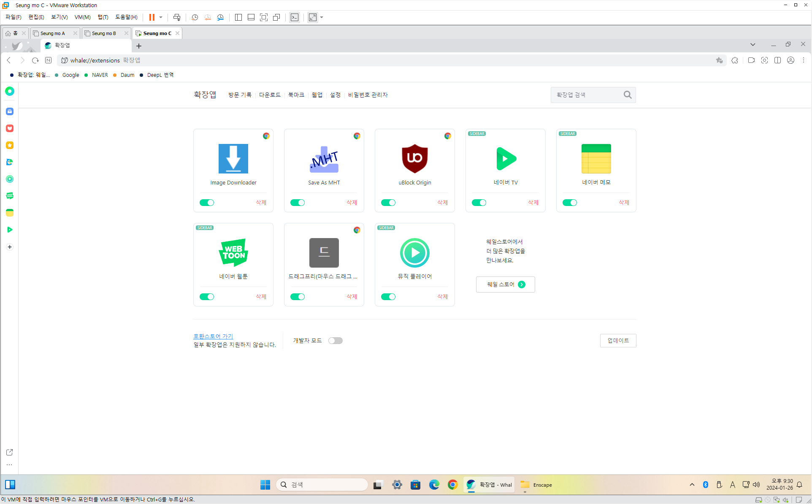Expand the VMware power dropdown arrow
The width and height of the screenshot is (812, 504).
161,17
